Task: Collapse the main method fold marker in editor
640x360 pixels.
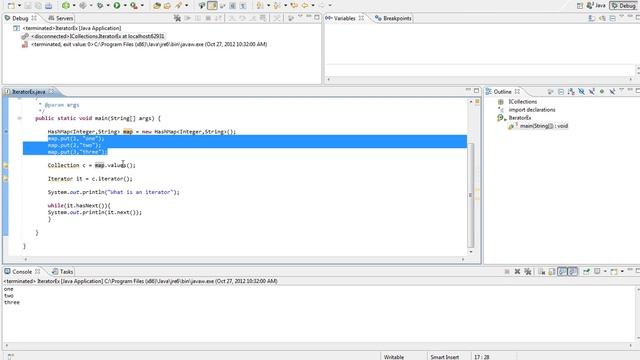Action: (x=19, y=118)
